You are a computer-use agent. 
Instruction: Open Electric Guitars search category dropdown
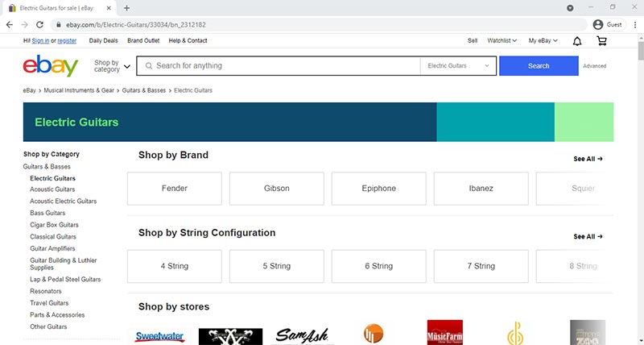458,66
